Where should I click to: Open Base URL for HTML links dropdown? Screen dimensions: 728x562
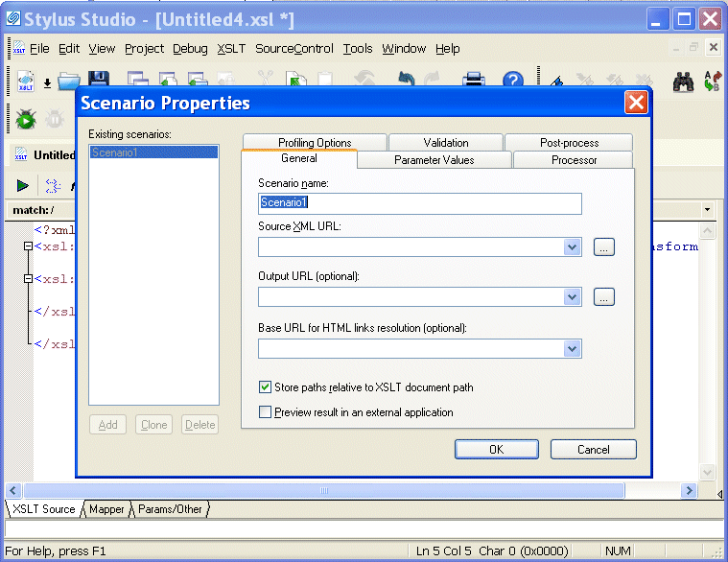point(573,348)
